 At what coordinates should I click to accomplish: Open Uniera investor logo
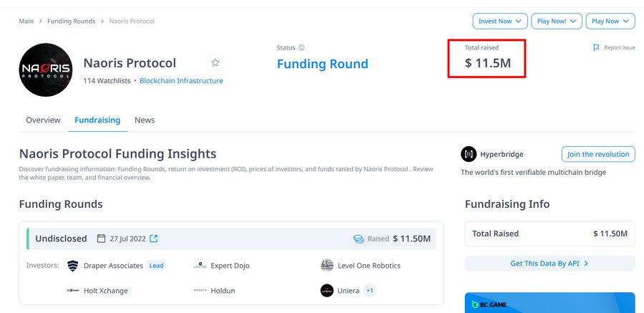point(327,290)
